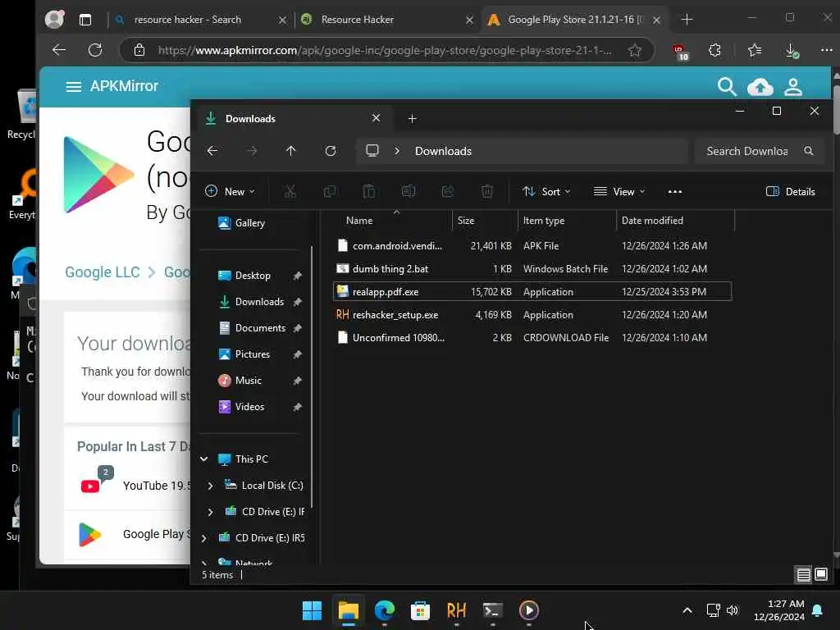This screenshot has width=840, height=630.
Task: Expand the breadcrumb chevron before Downloads
Action: click(x=397, y=151)
